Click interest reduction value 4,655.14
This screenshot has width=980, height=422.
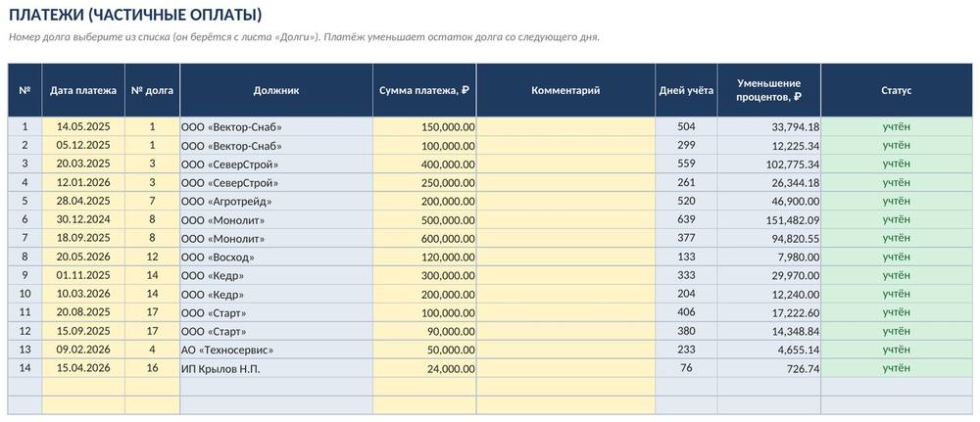pyautogui.click(x=769, y=350)
